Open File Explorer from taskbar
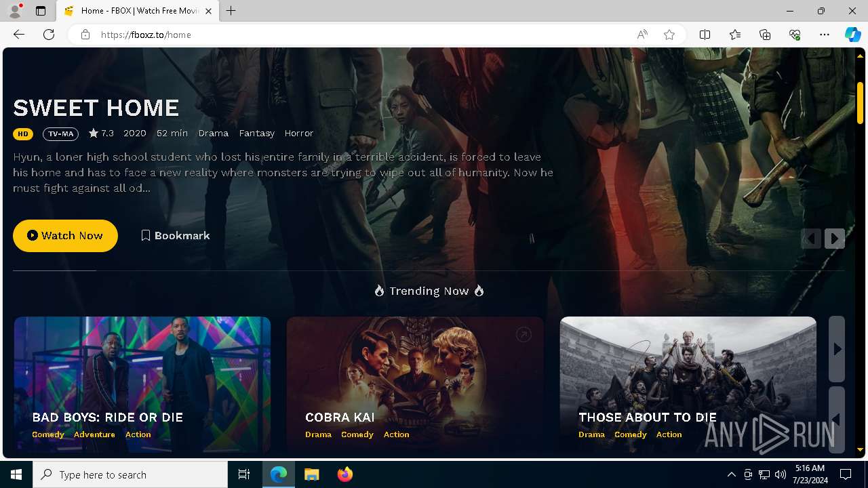The width and height of the screenshot is (868, 488). (311, 474)
